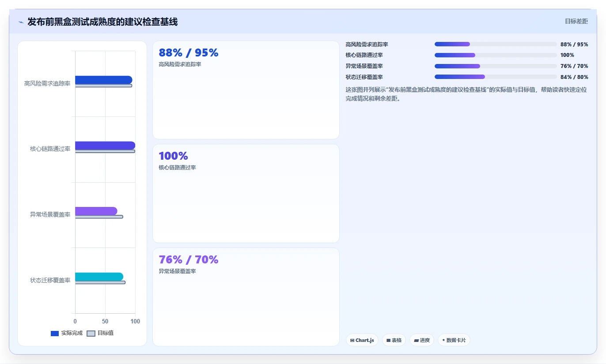The width and height of the screenshot is (606, 364).
Task: Click the 核心链路通过率 progress bar
Action: coord(496,55)
